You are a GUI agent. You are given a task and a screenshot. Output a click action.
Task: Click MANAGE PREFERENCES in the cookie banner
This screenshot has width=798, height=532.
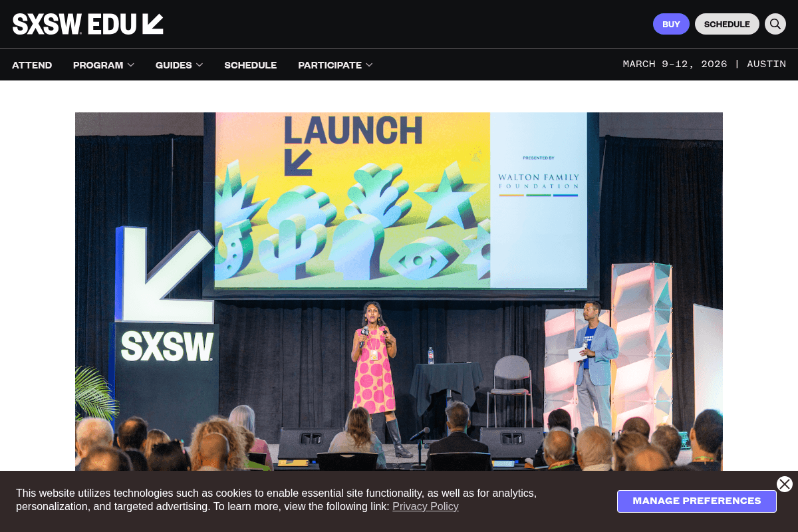[697, 501]
